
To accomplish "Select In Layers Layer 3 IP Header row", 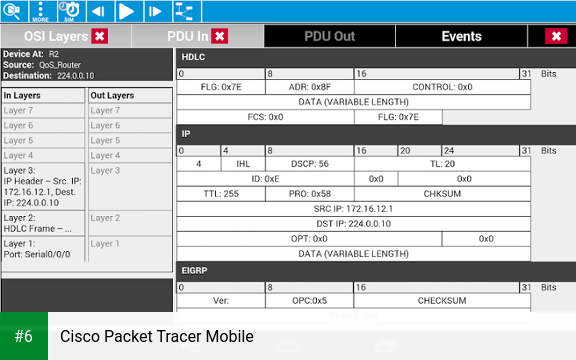I will pyautogui.click(x=43, y=187).
